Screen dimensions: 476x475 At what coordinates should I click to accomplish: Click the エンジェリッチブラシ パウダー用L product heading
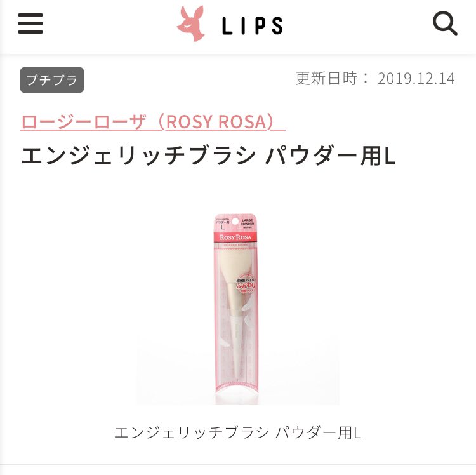pyautogui.click(x=208, y=156)
